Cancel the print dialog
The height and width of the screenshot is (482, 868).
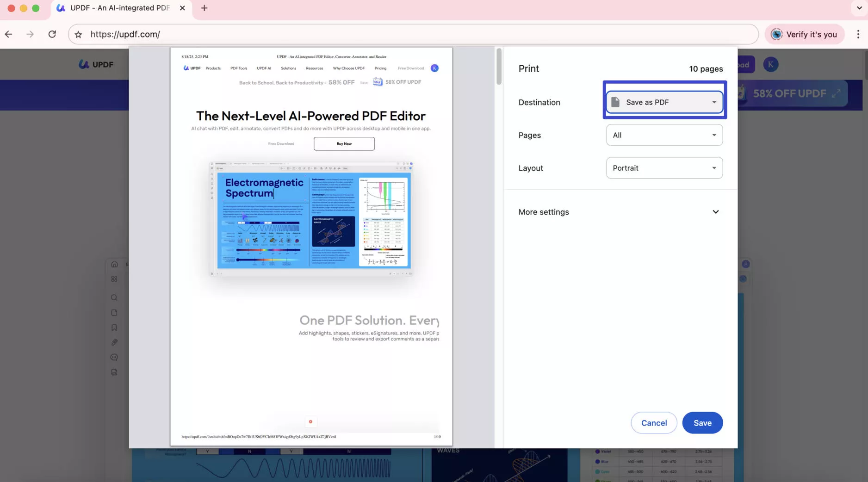point(654,423)
